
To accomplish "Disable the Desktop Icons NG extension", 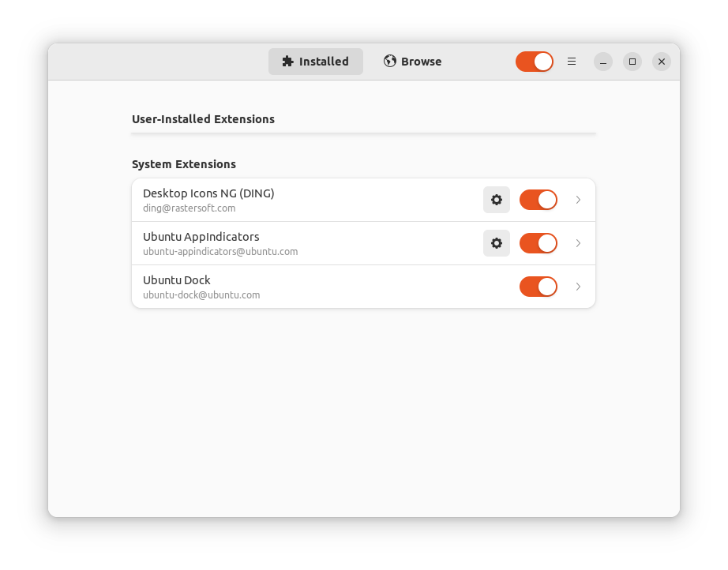I will coord(538,200).
